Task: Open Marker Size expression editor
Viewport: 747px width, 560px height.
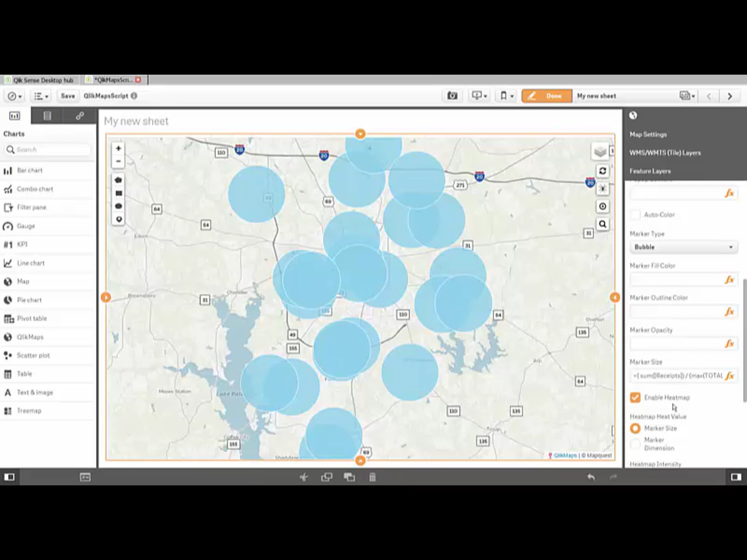Action: tap(729, 376)
